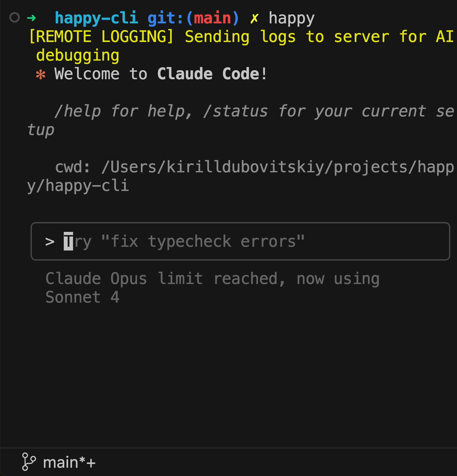Click the > prompt symbol in input box
Image resolution: width=457 pixels, height=476 pixels.
50,242
